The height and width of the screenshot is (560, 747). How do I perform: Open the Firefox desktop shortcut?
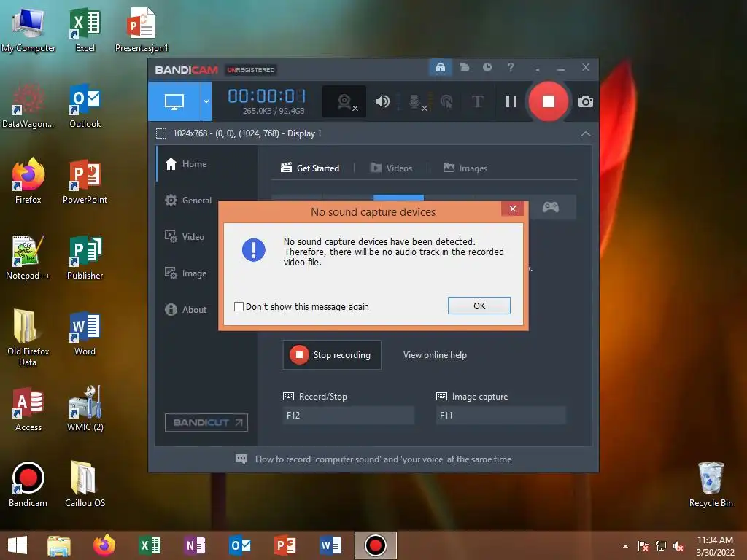28,182
